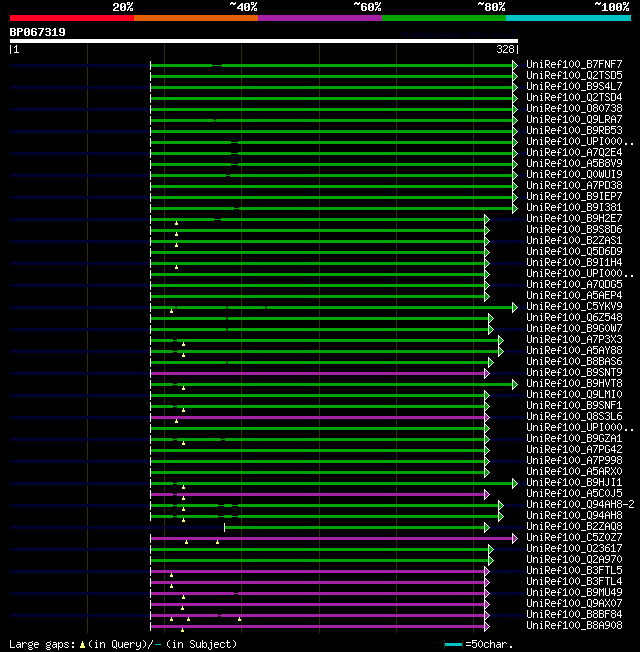640x652 pixels.
Task: Select hit label UniRef100_A7Q2E4
Action: click(574, 153)
